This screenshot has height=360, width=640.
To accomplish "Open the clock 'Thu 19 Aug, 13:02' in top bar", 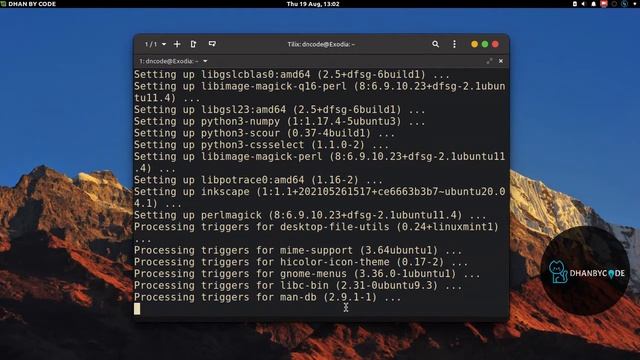I will click(x=313, y=4).
